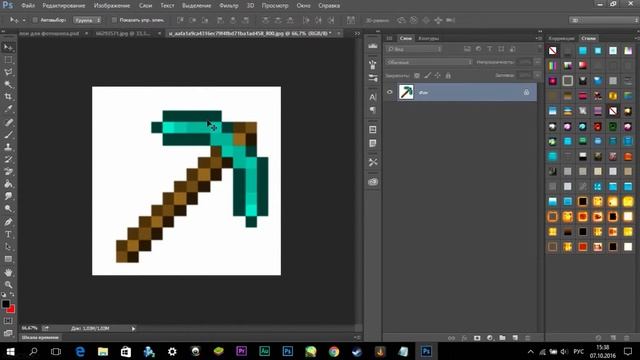The height and width of the screenshot is (360, 640).
Task: Open Google Chrome from the taskbar
Action: pyautogui.click(x=334, y=351)
